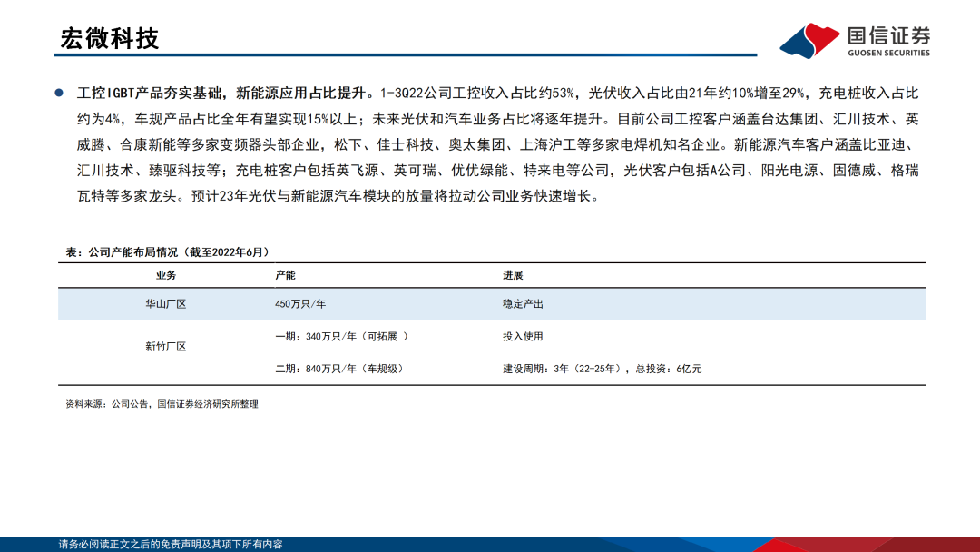Screen dimensions: 980x552
Task: Click the text line starting 约为4%
Action: coord(498,119)
